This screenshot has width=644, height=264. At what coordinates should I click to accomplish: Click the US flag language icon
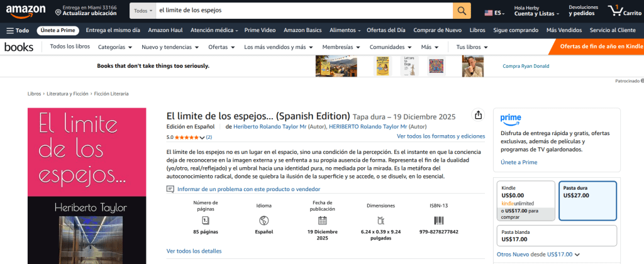point(488,13)
